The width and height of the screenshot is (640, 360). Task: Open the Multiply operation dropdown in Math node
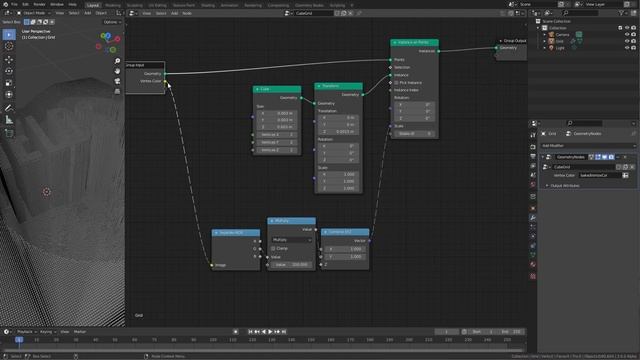pyautogui.click(x=291, y=240)
